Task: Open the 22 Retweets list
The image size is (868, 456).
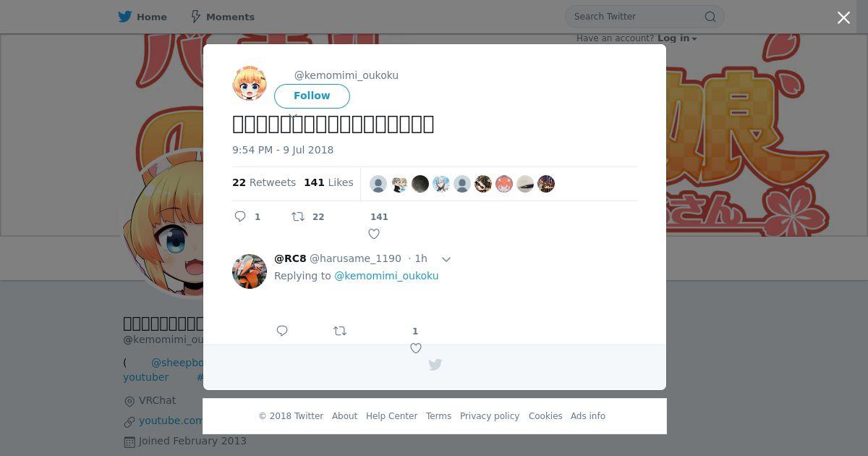Action: click(264, 182)
